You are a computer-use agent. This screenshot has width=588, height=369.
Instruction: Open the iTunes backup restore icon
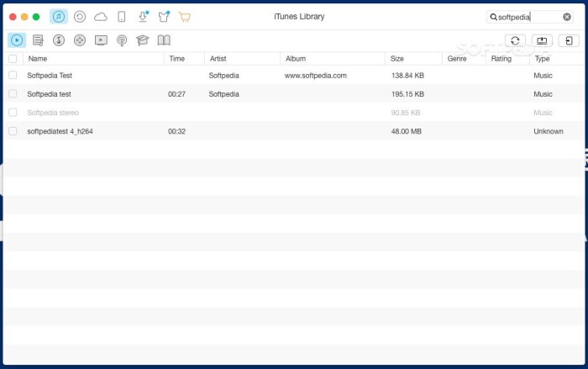(80, 17)
